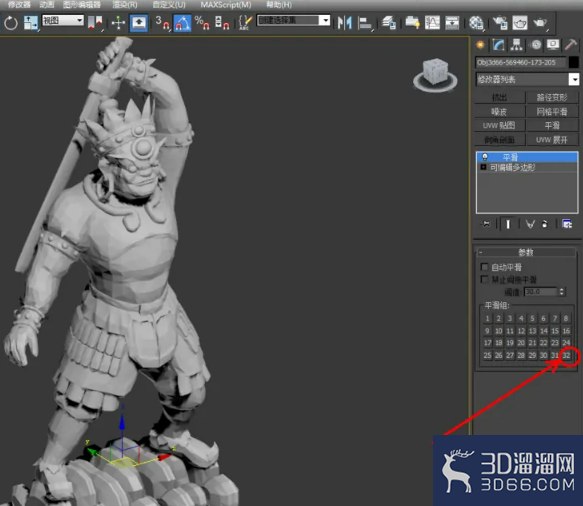Open the Material Editor icon
The image size is (583, 506).
tap(476, 23)
